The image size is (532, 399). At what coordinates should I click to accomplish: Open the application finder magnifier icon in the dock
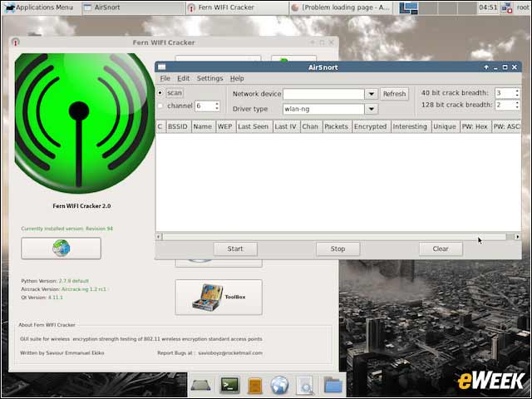[305, 386]
